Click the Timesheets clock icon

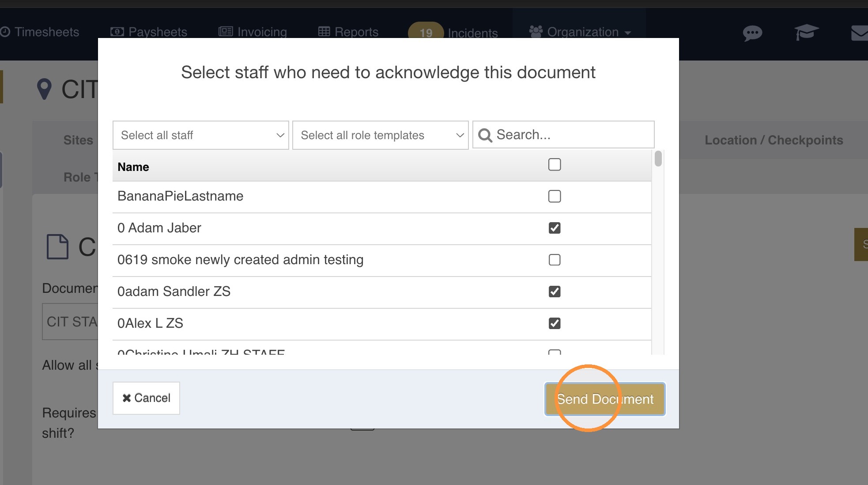pos(5,32)
